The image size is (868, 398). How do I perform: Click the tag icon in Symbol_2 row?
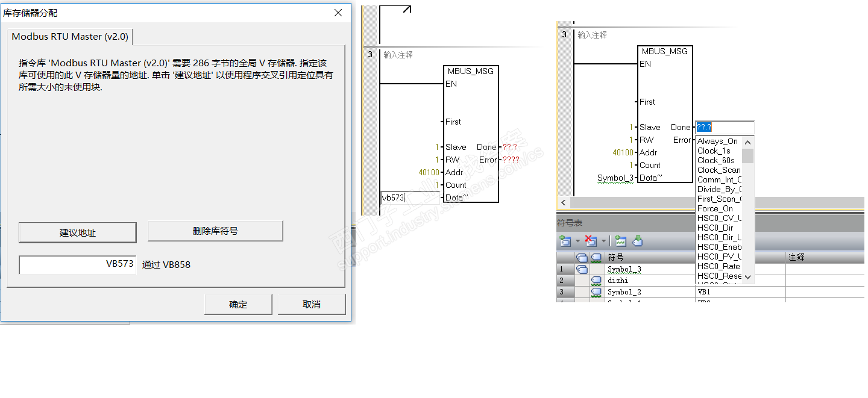tap(596, 292)
